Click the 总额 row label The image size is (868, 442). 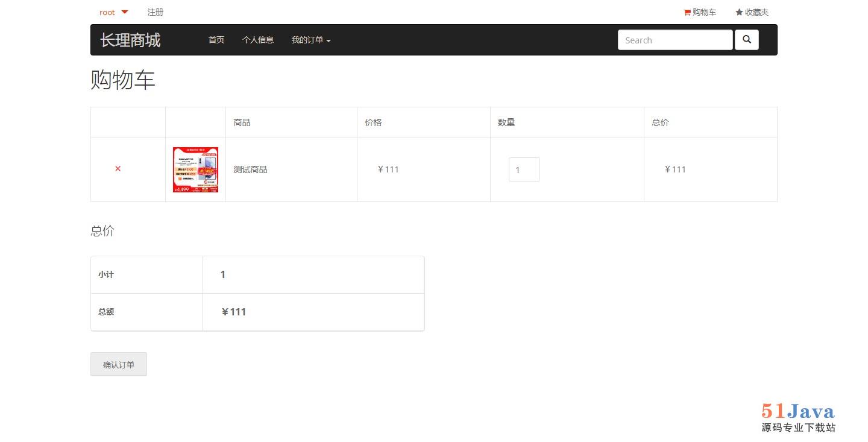tap(106, 312)
